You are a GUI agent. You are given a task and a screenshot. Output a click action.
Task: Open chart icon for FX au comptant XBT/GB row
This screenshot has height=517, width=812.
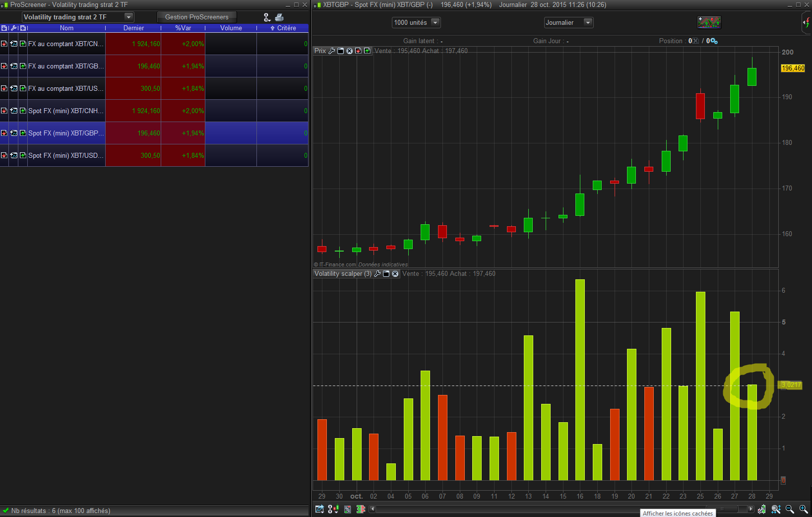(13, 66)
